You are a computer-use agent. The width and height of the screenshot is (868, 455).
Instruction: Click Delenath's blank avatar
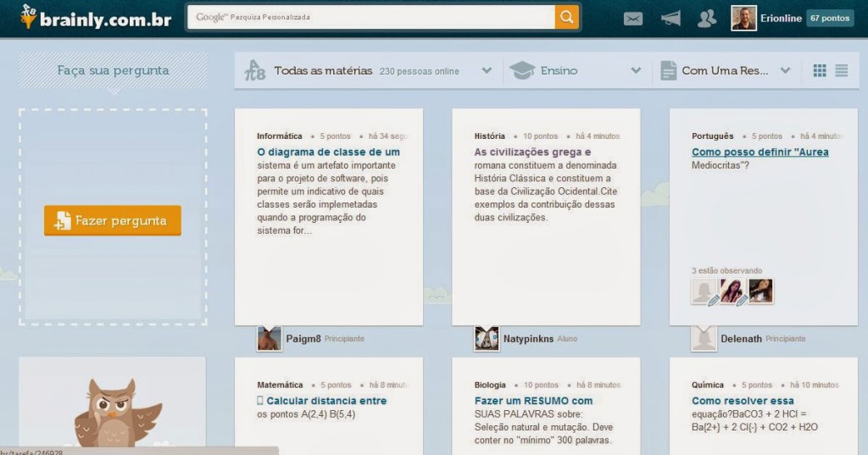pos(704,338)
